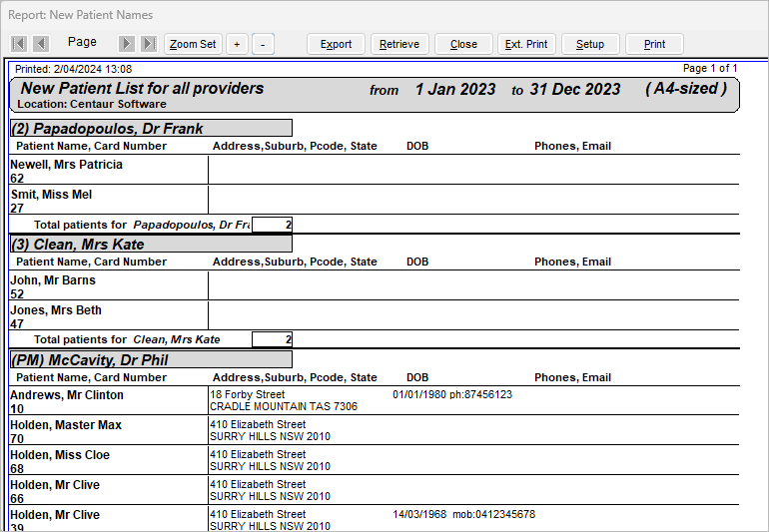This screenshot has width=769, height=532.
Task: Click DOB 01/01/1980 ph:87456123 entry
Action: click(x=452, y=394)
